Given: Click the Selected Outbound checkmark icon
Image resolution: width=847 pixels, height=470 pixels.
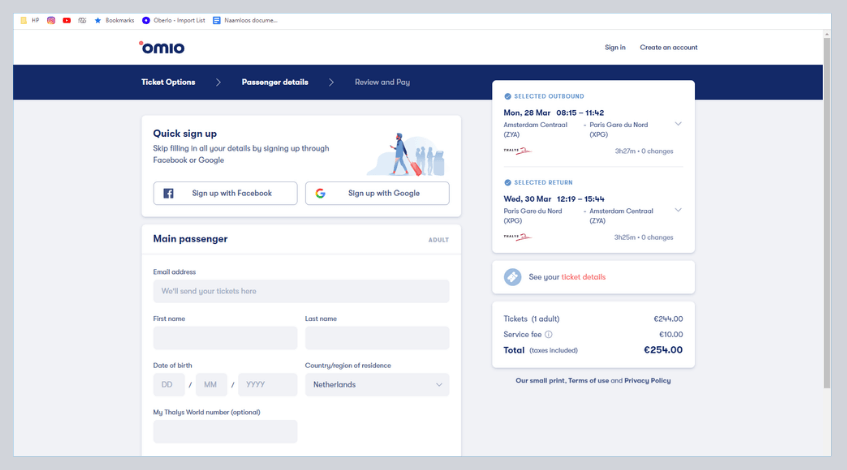Looking at the screenshot, I should tap(507, 97).
